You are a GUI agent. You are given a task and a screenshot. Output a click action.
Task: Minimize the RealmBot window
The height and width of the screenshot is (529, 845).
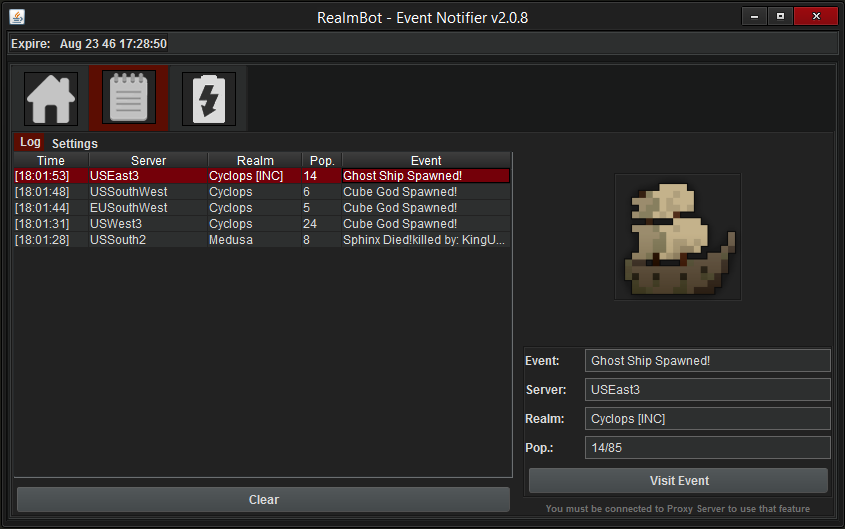pos(754,16)
